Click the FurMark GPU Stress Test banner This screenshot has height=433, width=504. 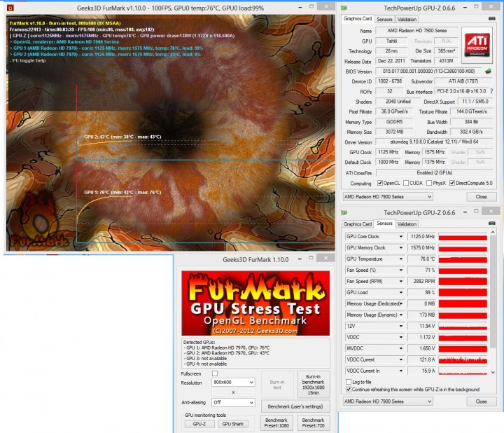click(255, 303)
